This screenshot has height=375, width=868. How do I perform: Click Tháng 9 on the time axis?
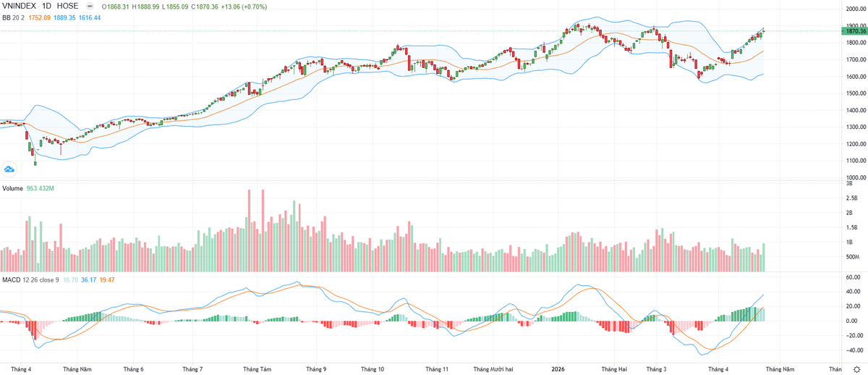[x=315, y=368]
